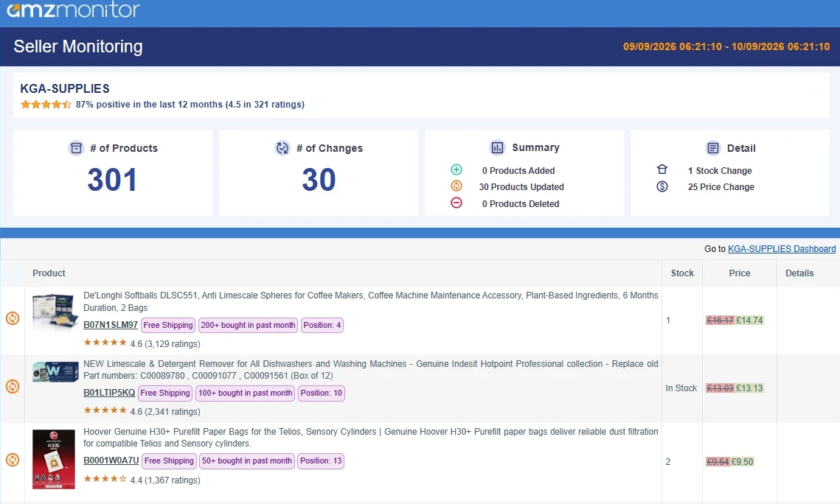Viewport: 840px width, 504px height.
Task: Click the update icon beside Hoover H30+ row
Action: coord(13,460)
